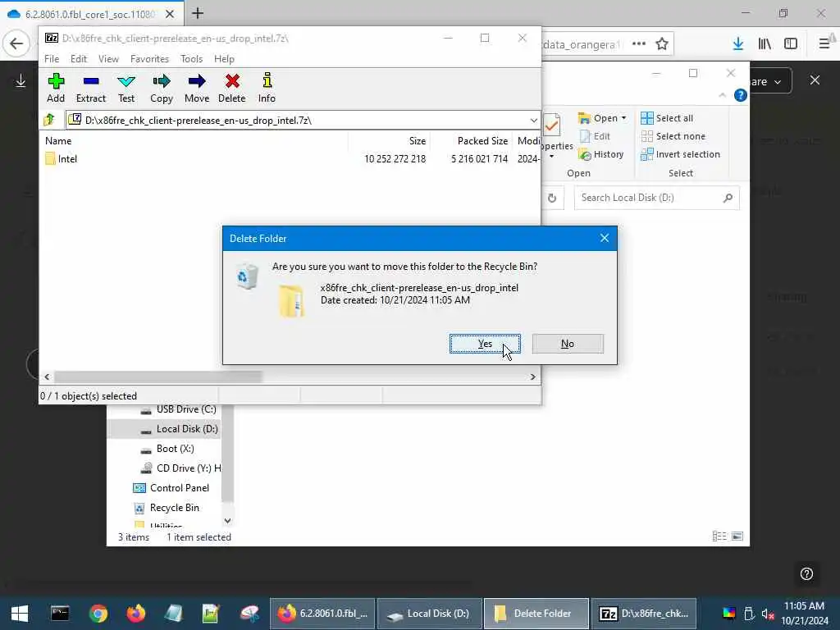The height and width of the screenshot is (630, 840).
Task: Open the Info icon in 7-Zip toolbar
Action: [267, 88]
